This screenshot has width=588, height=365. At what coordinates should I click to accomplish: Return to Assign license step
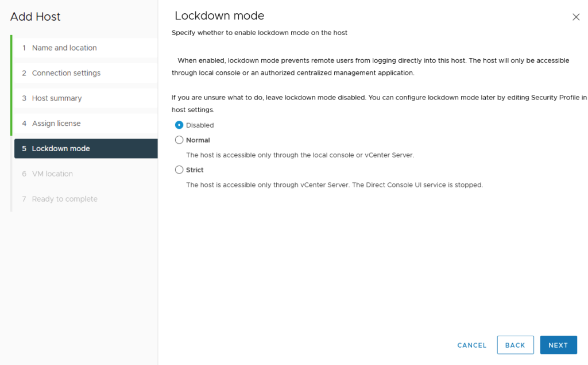point(56,124)
